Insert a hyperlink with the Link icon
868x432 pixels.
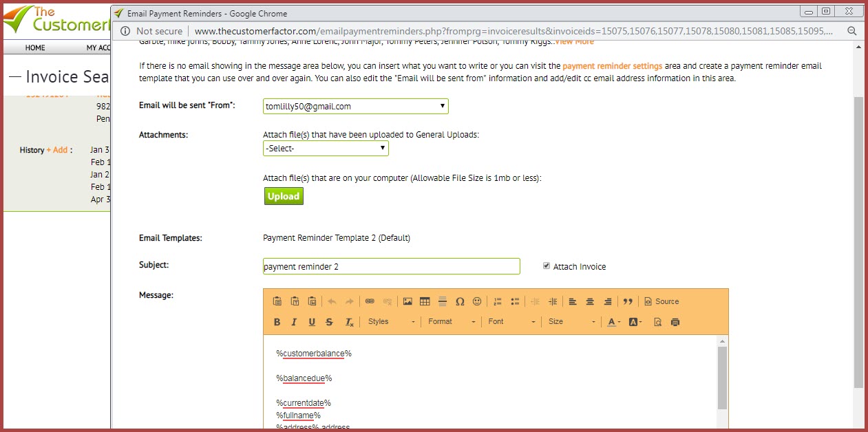[370, 301]
